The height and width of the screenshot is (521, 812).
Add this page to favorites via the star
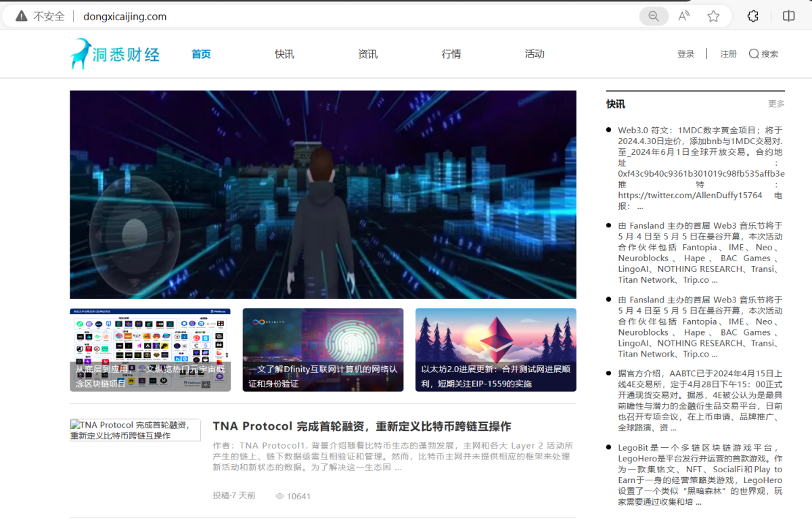click(713, 15)
